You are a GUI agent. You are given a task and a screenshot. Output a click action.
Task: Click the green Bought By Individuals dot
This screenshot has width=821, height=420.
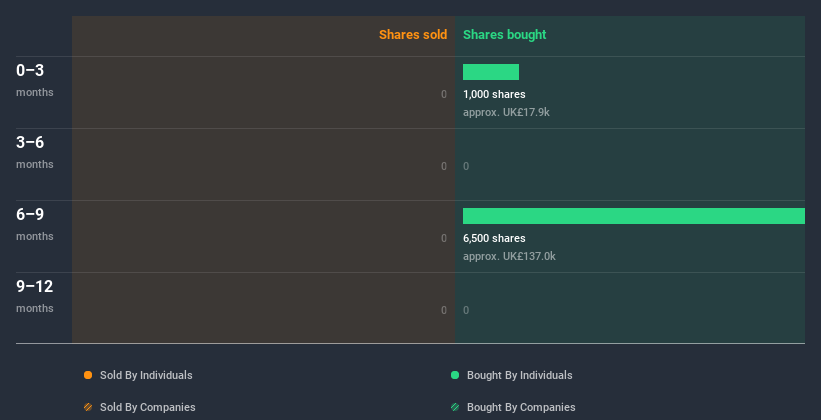[x=455, y=375]
